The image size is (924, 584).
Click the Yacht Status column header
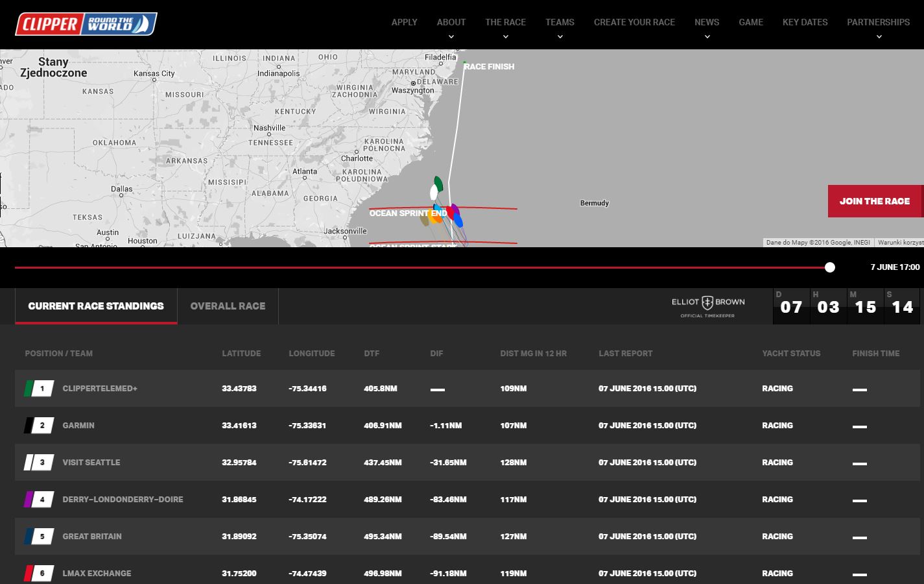[791, 354]
